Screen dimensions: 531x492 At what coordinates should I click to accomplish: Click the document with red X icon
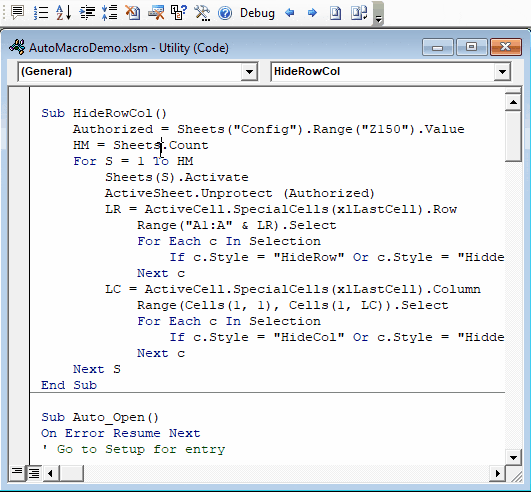coord(132,13)
